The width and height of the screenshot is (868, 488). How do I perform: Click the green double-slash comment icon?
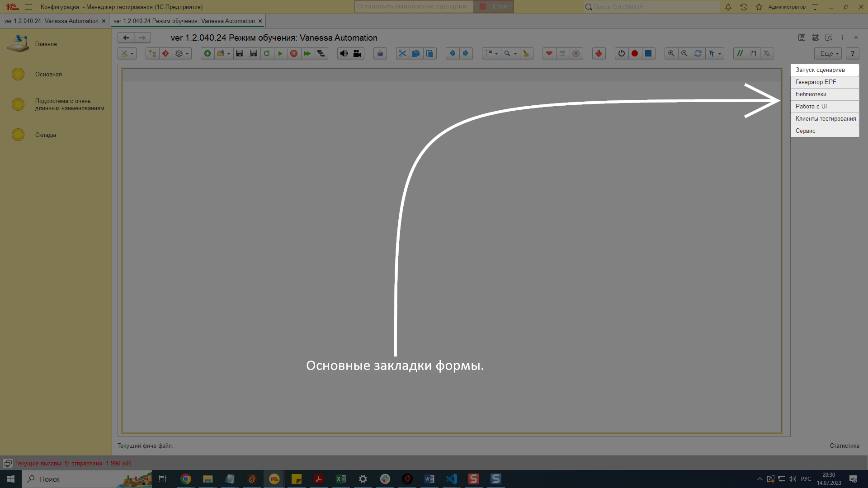(x=740, y=53)
